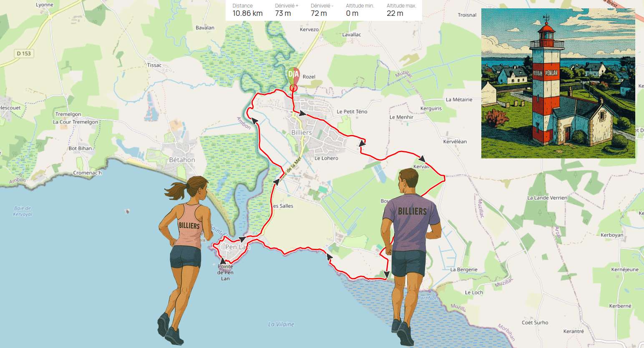This screenshot has width=644, height=348.
Task: Open the Penlan lighthouse illustration thumbnail
Action: pyautogui.click(x=558, y=83)
